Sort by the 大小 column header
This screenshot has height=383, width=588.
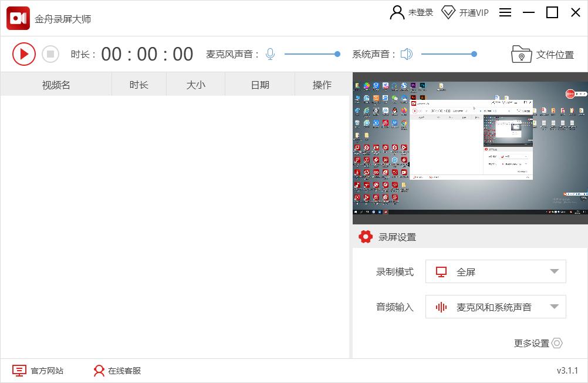(196, 85)
